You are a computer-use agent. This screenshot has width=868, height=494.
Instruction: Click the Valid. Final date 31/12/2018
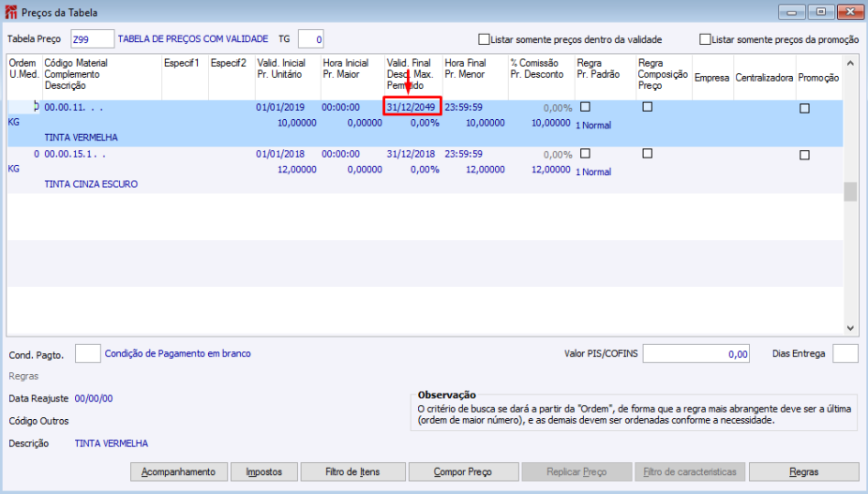(412, 154)
